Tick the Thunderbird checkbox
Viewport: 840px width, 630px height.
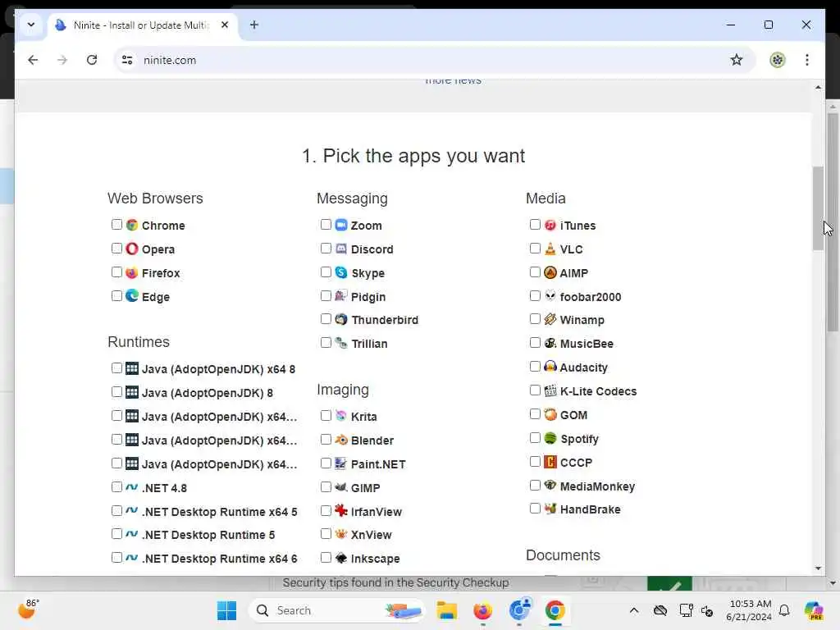click(x=326, y=319)
